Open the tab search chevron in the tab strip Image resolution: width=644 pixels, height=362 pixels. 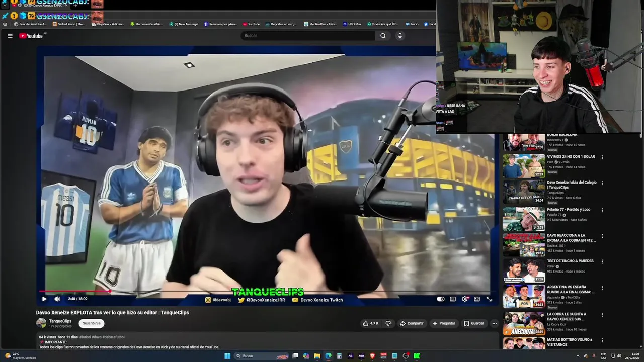(x=5, y=5)
